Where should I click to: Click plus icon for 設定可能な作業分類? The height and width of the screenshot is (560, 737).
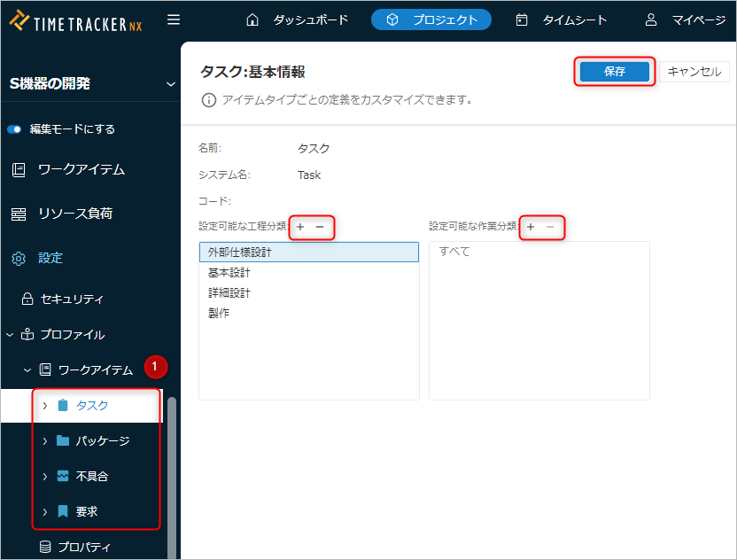[531, 228]
